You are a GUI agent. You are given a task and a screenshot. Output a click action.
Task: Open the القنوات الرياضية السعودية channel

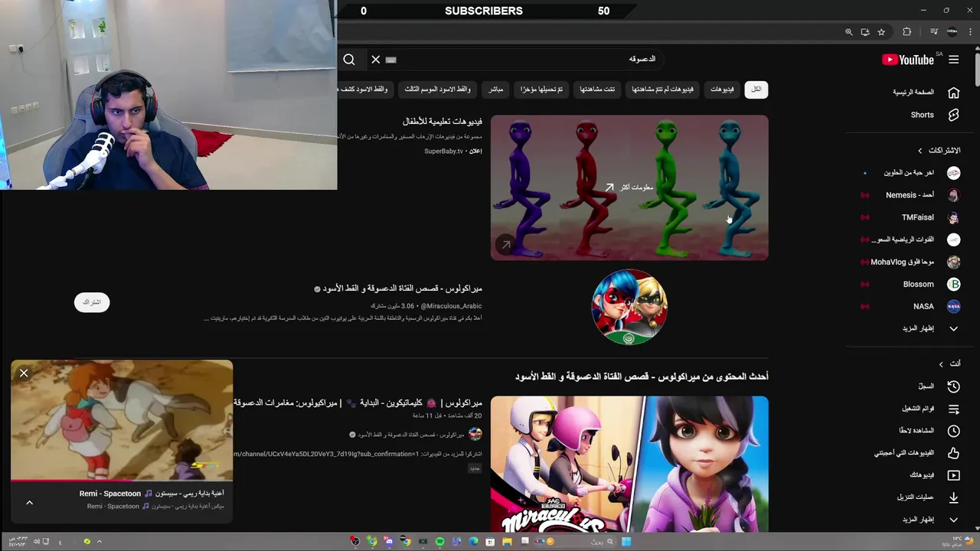911,240
